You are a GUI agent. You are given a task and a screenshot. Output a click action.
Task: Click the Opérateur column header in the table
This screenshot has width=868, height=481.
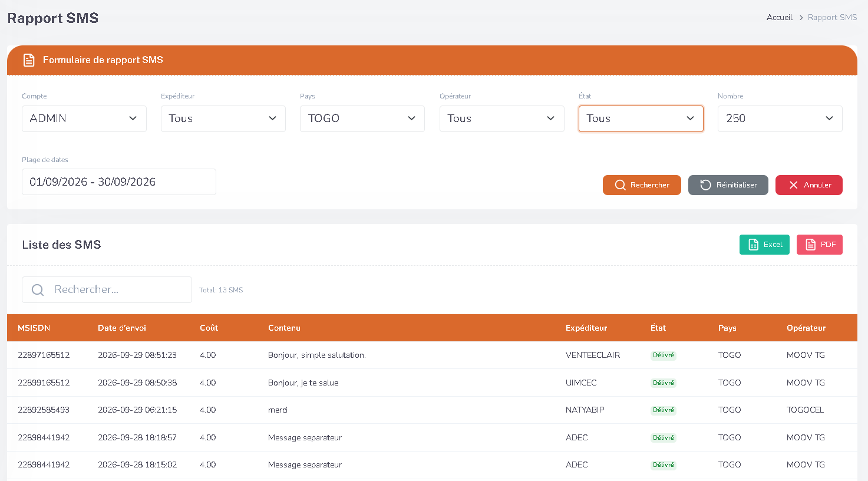(806, 328)
